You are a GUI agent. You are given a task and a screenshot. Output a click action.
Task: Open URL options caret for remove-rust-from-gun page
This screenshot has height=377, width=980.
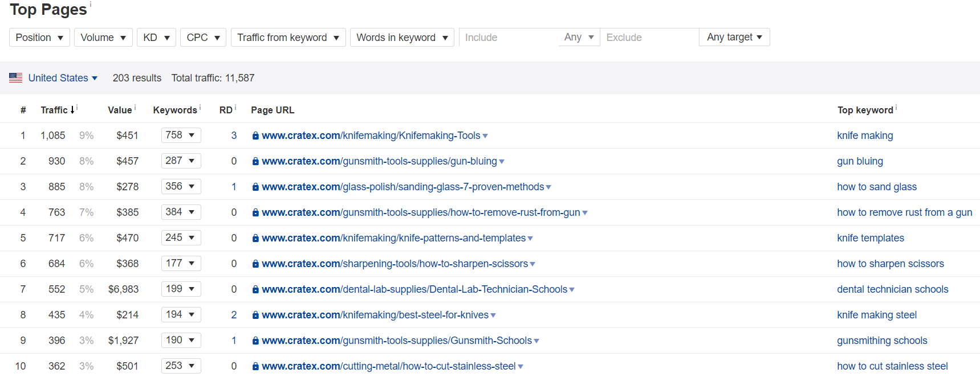(x=585, y=213)
